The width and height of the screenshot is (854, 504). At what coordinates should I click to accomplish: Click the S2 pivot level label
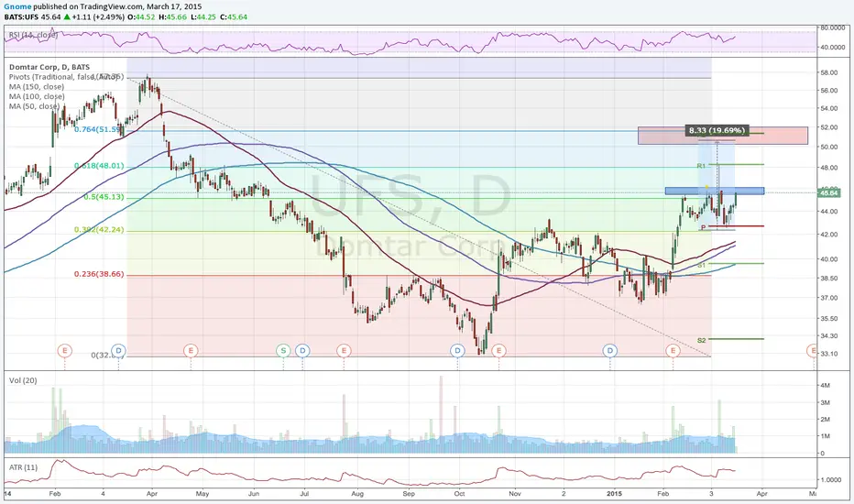(x=701, y=341)
